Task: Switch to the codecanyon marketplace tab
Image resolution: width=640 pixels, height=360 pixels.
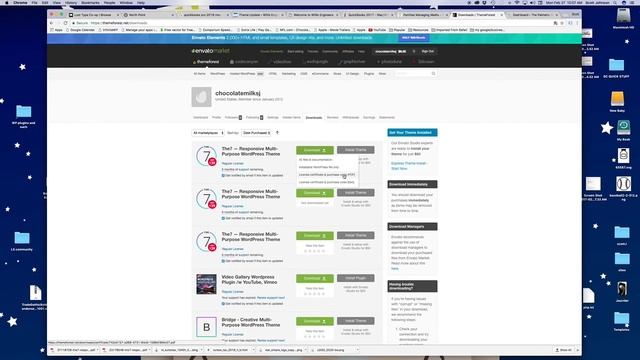Action: pos(244,62)
